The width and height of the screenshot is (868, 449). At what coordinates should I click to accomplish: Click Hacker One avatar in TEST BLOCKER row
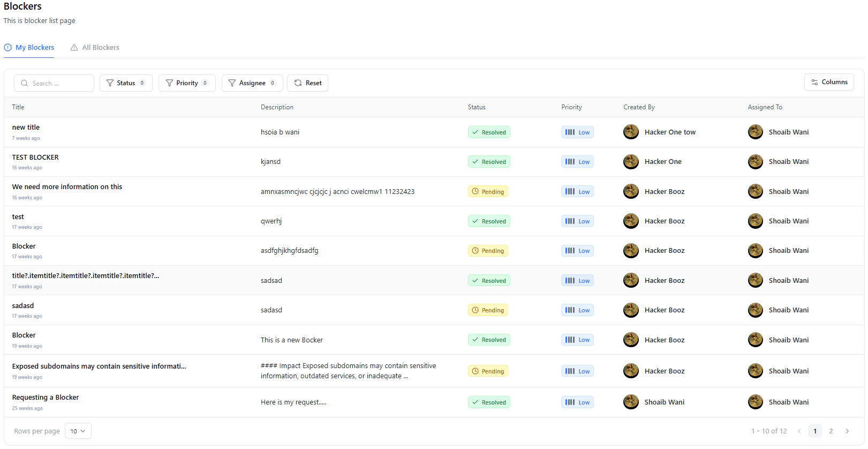tap(631, 162)
